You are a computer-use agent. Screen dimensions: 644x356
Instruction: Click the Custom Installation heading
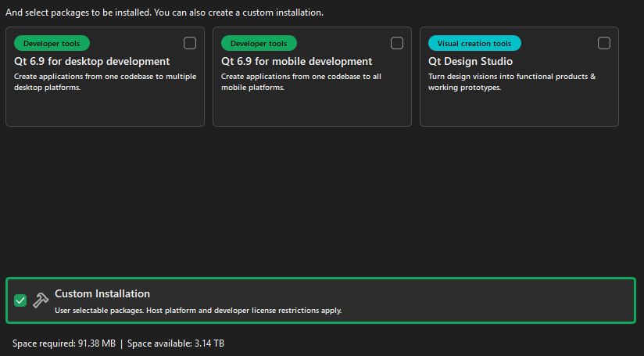(102, 293)
